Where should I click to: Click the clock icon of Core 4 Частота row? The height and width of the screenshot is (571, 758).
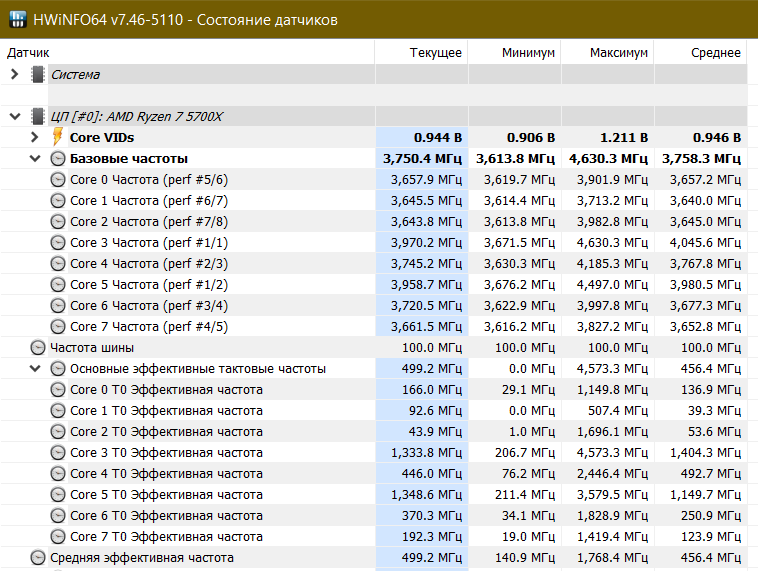click(x=58, y=264)
